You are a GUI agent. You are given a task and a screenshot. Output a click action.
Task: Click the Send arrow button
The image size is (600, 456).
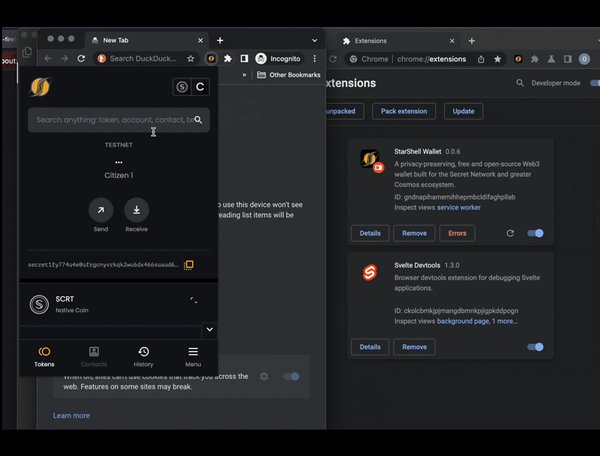tap(101, 210)
